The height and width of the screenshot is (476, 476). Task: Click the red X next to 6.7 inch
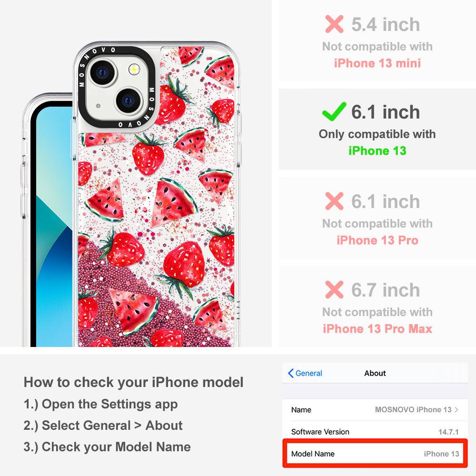tap(334, 289)
